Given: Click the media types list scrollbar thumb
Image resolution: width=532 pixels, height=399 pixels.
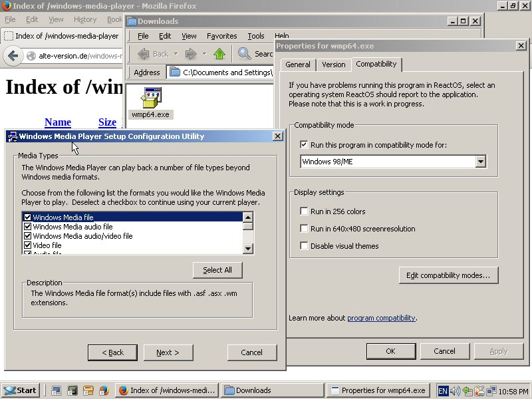Looking at the screenshot, I should [248, 226].
